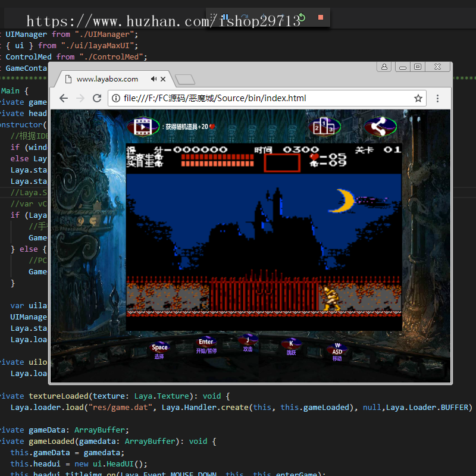
Task: Click "./UIManager" import path in editor
Action: 105,35
